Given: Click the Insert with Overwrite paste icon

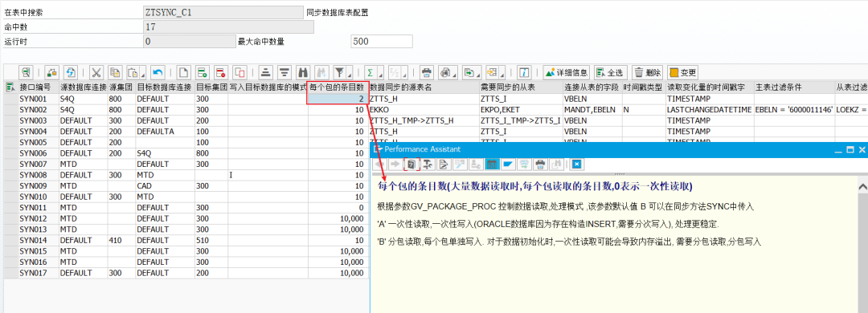Looking at the screenshot, I should (133, 72).
